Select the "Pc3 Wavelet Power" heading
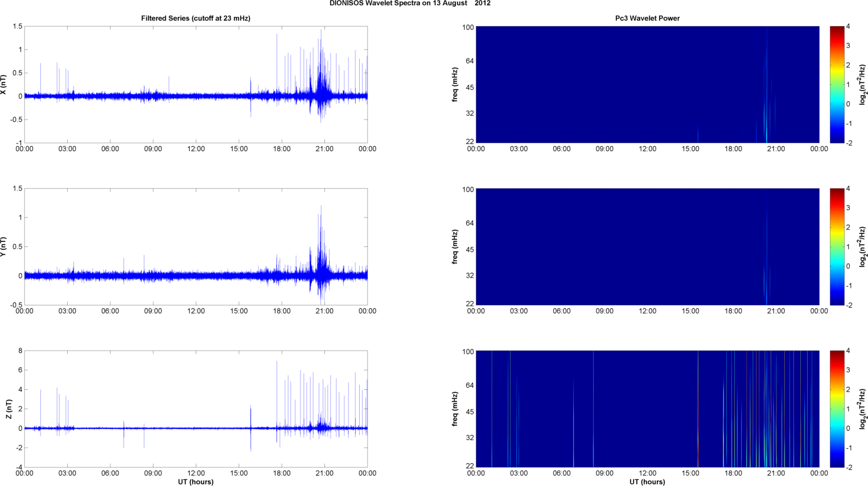 [647, 18]
